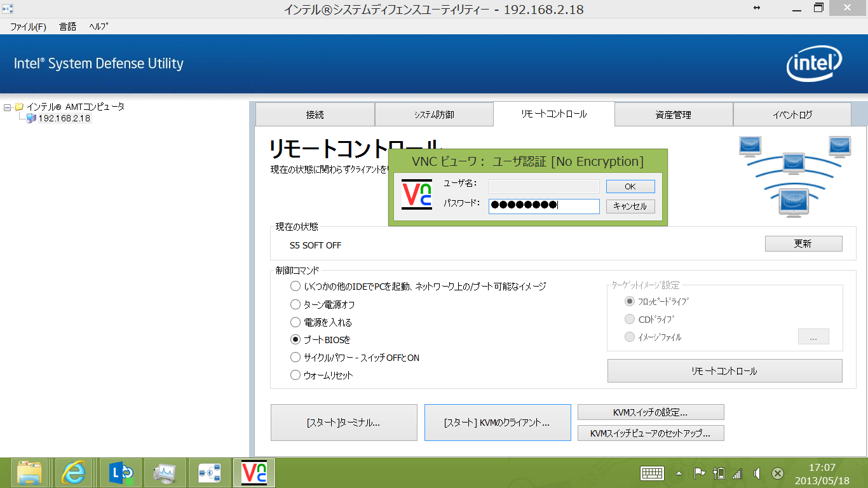868x488 pixels.
Task: Open the 言語 menu
Action: [67, 27]
